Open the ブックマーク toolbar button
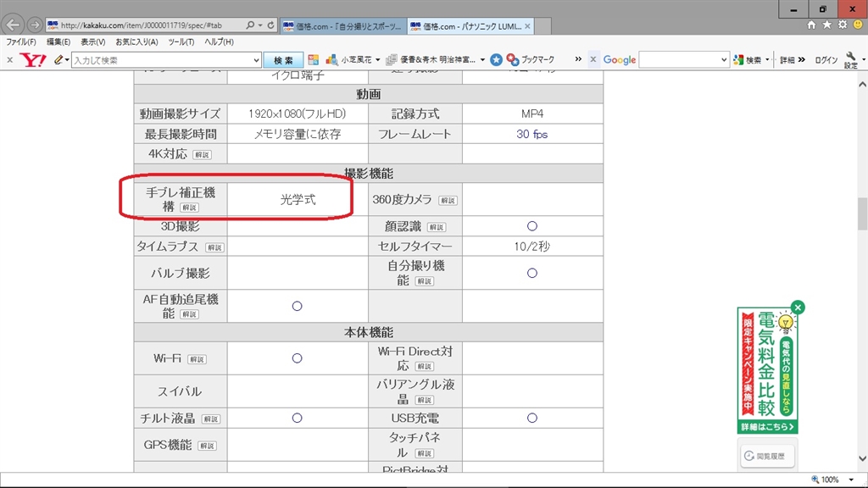The image size is (868, 488). [x=531, y=60]
